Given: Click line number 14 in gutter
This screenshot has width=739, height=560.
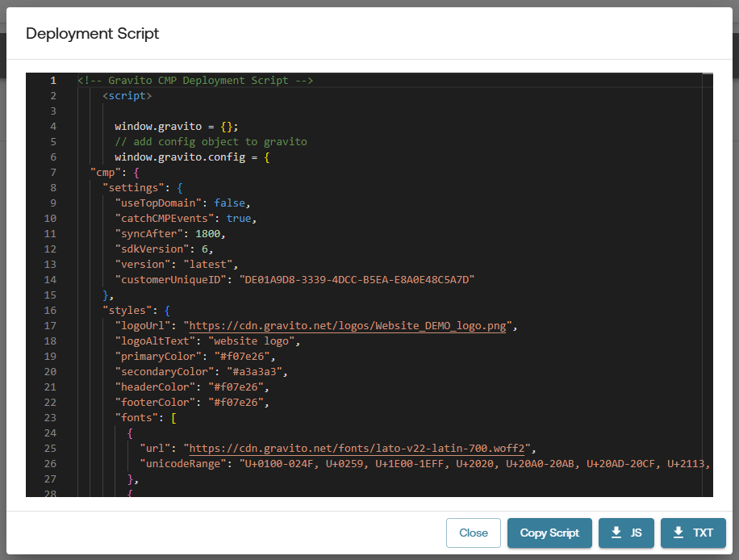Looking at the screenshot, I should 50,279.
